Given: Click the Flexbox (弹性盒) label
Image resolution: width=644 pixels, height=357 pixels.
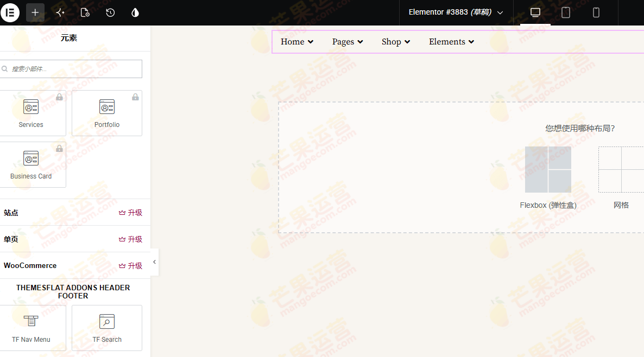Looking at the screenshot, I should click(548, 205).
